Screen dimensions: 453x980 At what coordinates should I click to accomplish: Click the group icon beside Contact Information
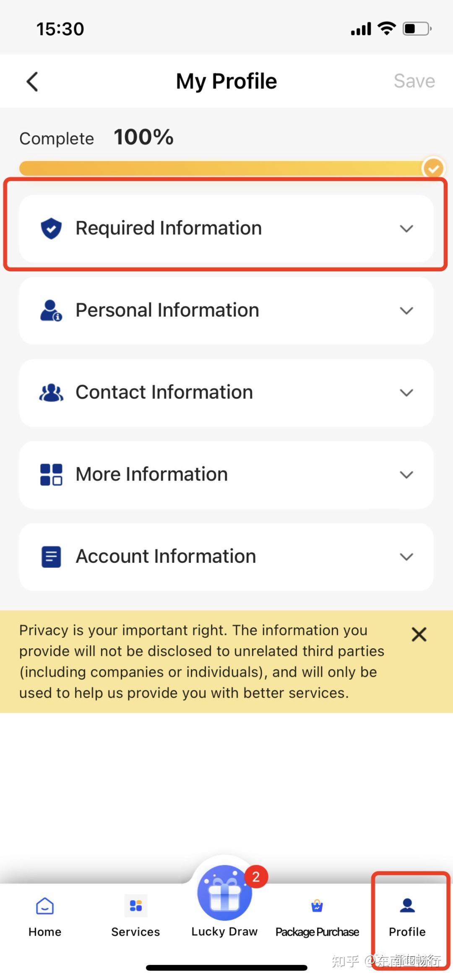tap(51, 393)
